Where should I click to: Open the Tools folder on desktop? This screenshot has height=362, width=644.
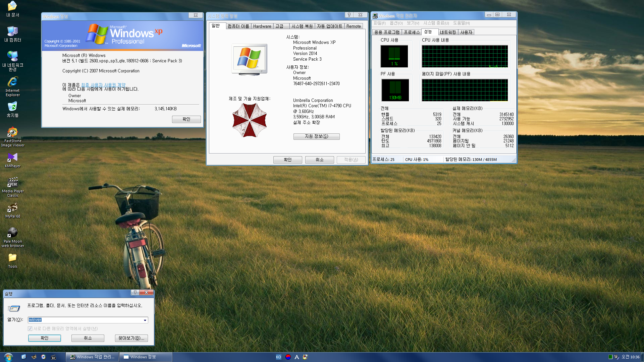click(12, 258)
